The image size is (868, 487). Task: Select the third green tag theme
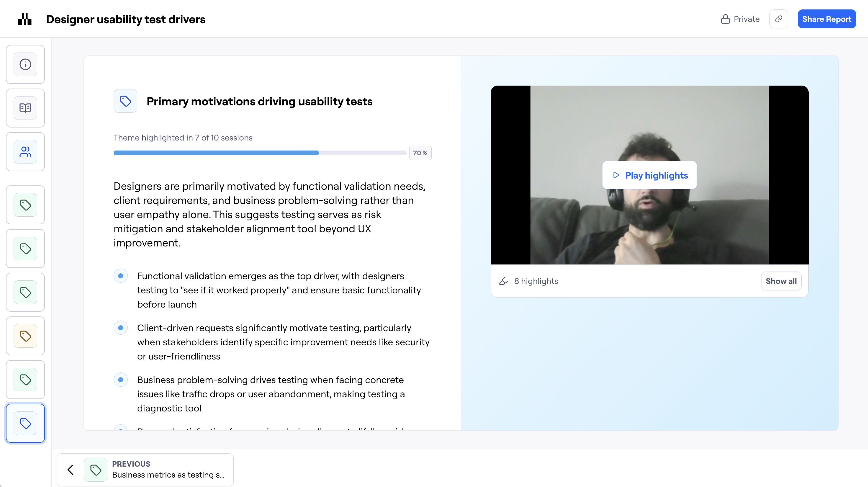[x=25, y=292]
